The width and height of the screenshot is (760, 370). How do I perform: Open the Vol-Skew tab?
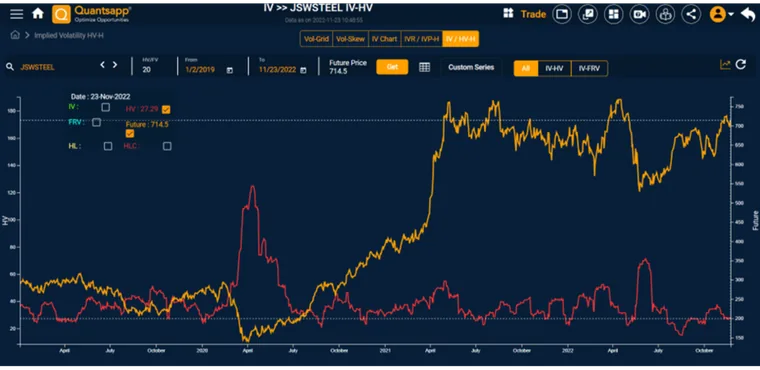click(x=350, y=39)
